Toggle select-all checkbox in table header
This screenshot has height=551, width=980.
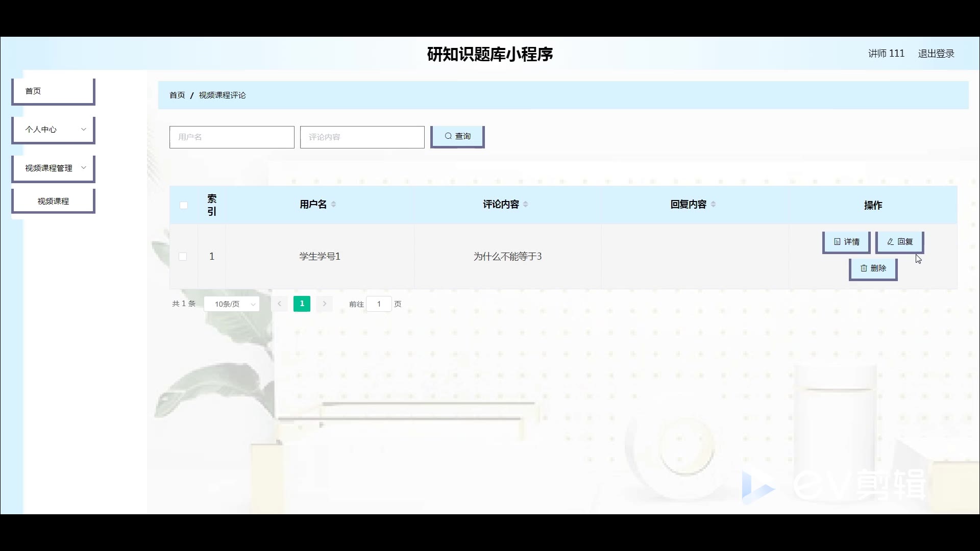pyautogui.click(x=184, y=205)
